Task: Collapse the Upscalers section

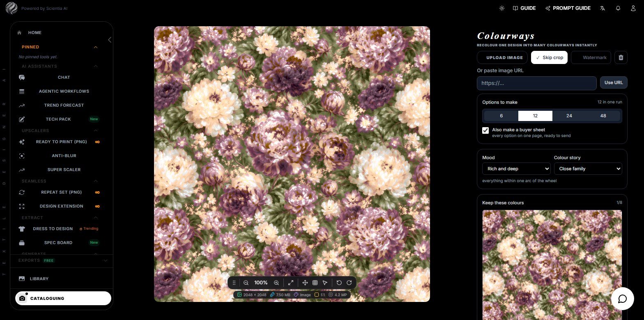Action: point(96,130)
